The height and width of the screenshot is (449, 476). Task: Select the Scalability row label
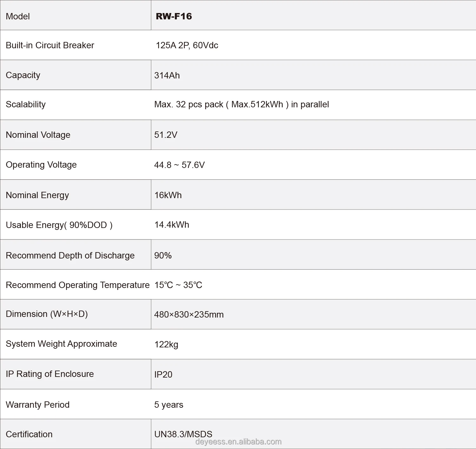(26, 104)
